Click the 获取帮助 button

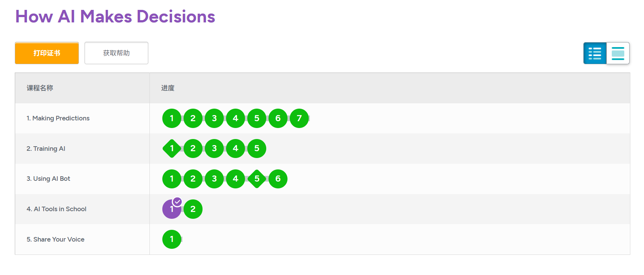tap(116, 53)
